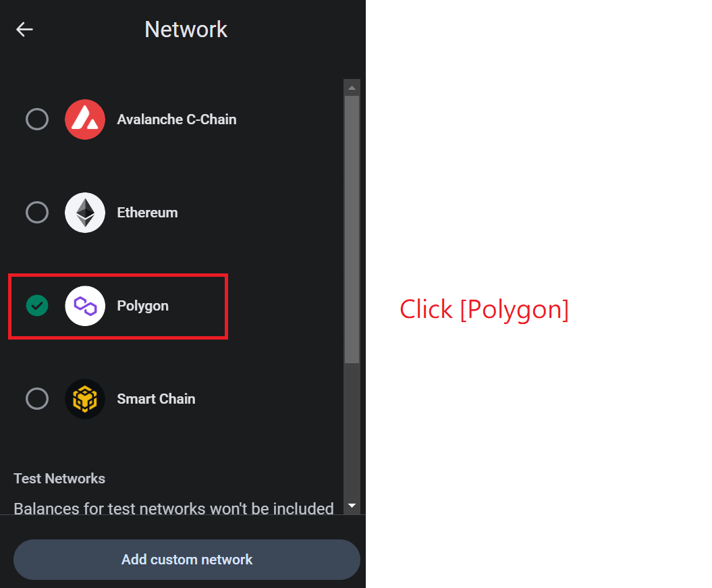Click the Ethereum diamond logo icon
The image size is (712, 588).
(85, 213)
